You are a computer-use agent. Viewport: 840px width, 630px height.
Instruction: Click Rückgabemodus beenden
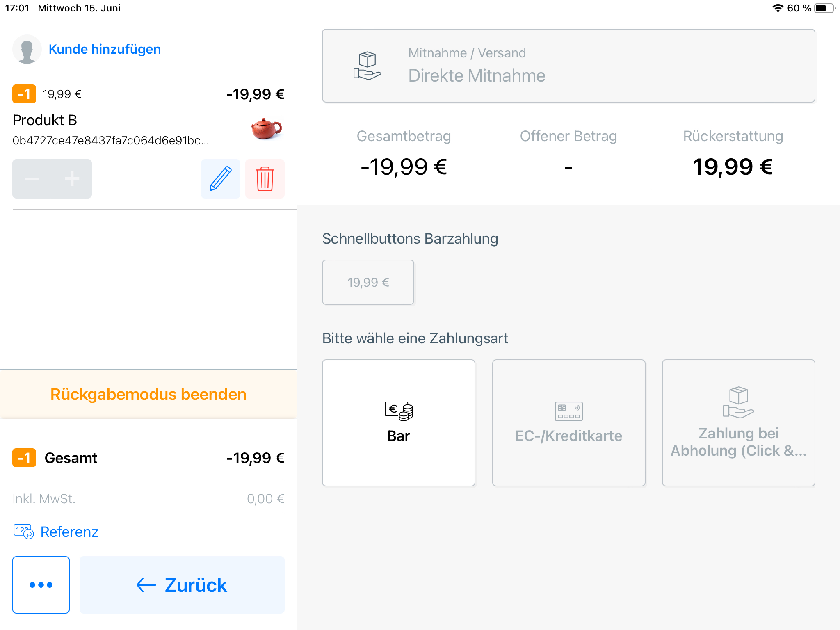148,394
